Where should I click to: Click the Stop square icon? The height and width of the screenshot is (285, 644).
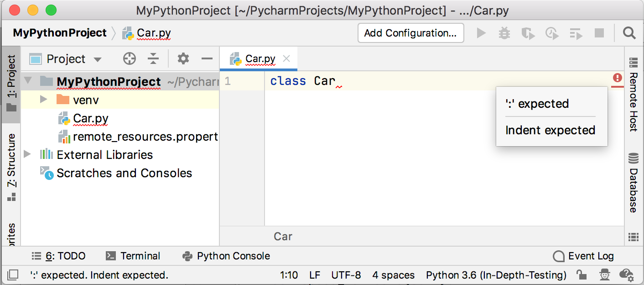(599, 33)
